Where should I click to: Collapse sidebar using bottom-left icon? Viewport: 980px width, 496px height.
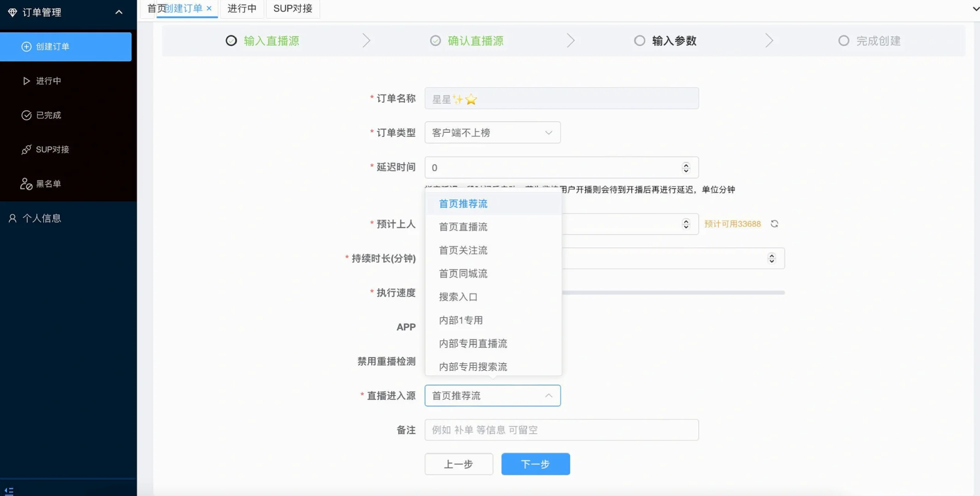click(9, 490)
